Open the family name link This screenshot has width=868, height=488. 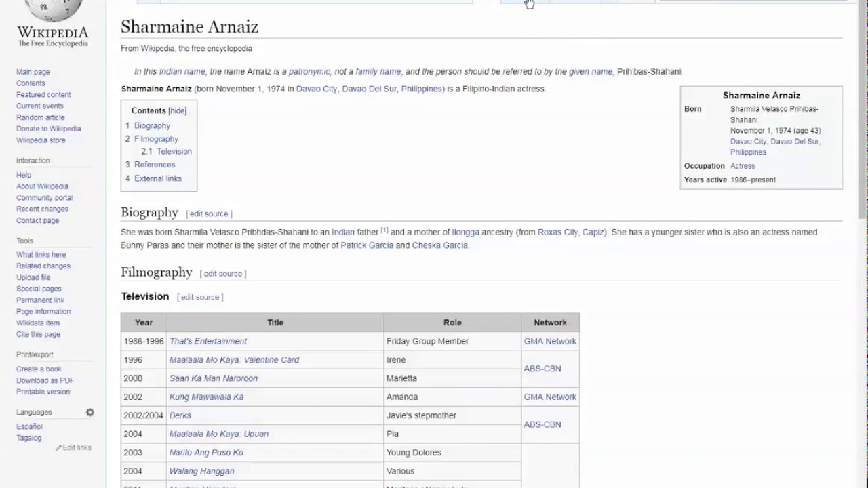pos(378,72)
